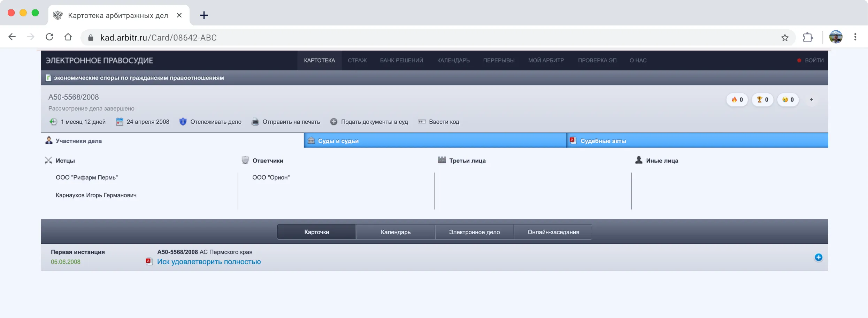This screenshot has height=318, width=868.
Task: Click the calendar icon next to registration date
Action: pyautogui.click(x=120, y=122)
